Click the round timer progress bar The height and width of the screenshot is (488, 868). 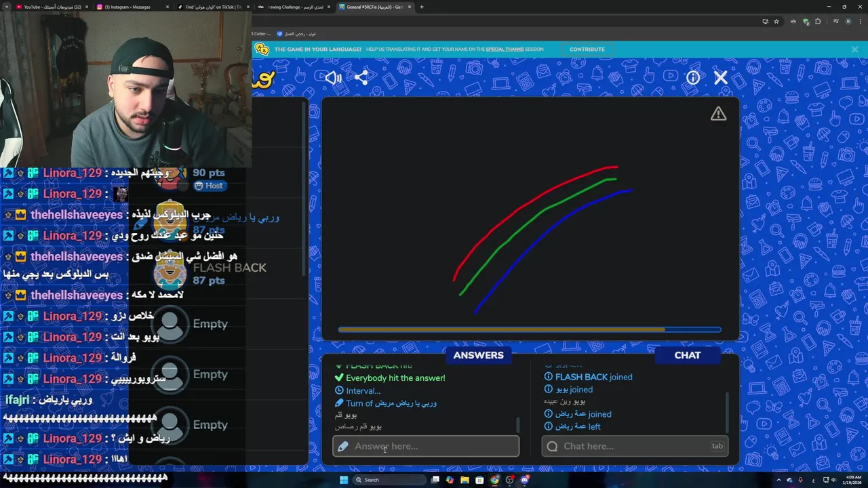(x=530, y=330)
